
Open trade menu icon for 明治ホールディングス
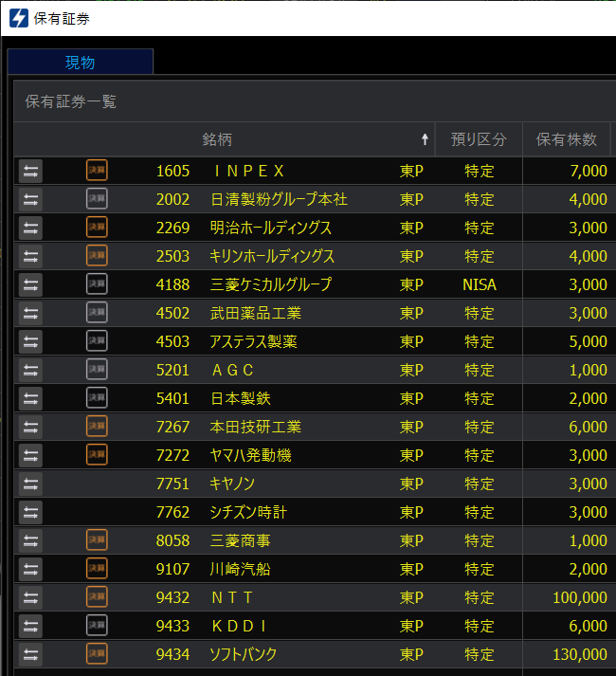click(30, 228)
